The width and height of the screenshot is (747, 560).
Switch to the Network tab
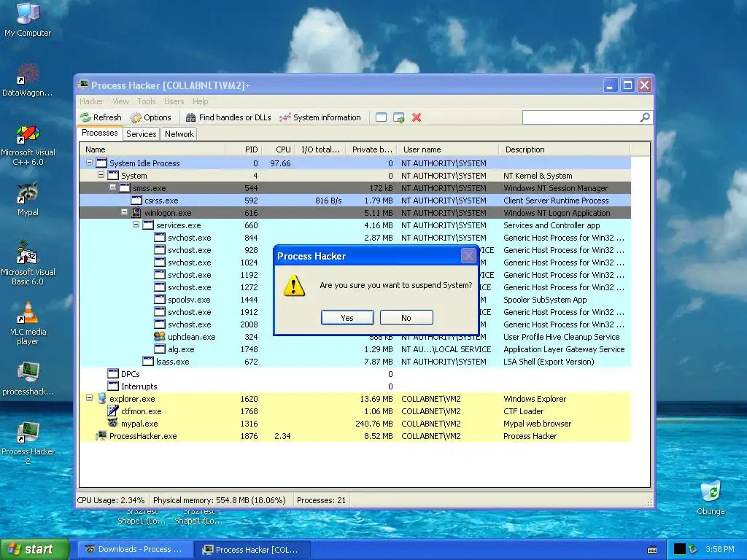pos(179,134)
